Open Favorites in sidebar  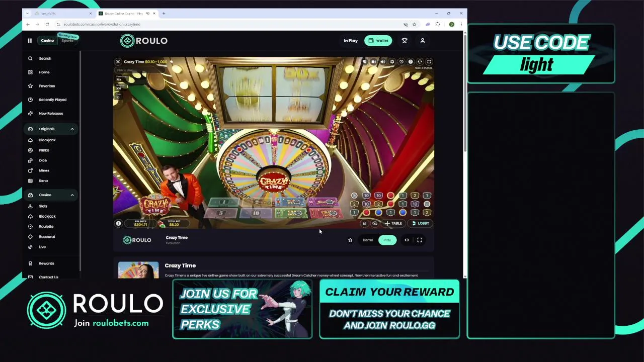pos(47,86)
